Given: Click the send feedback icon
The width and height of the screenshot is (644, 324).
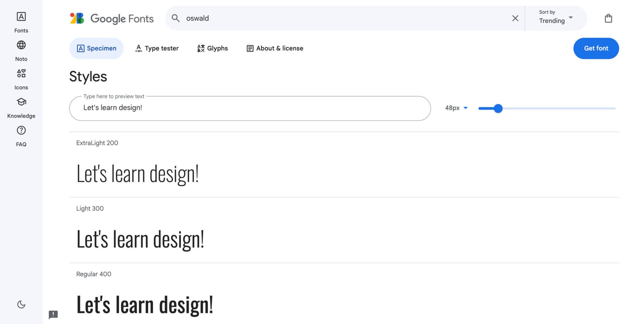Looking at the screenshot, I should tap(53, 314).
